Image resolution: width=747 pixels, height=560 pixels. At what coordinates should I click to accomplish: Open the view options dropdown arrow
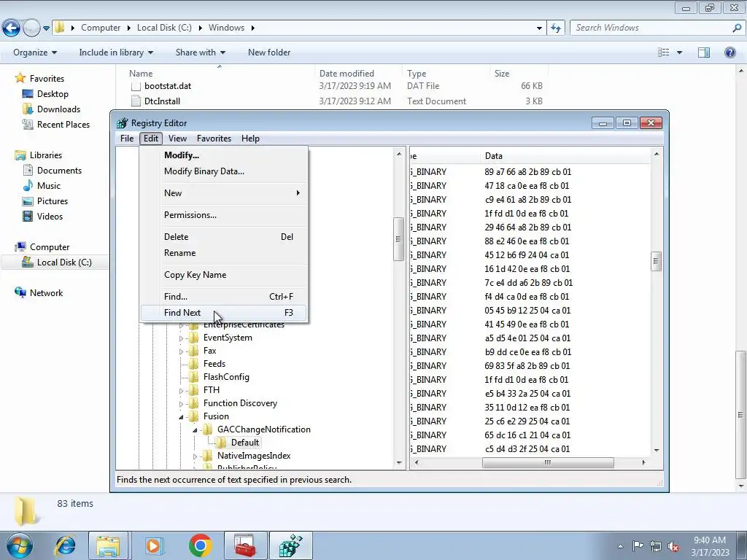[x=679, y=52]
